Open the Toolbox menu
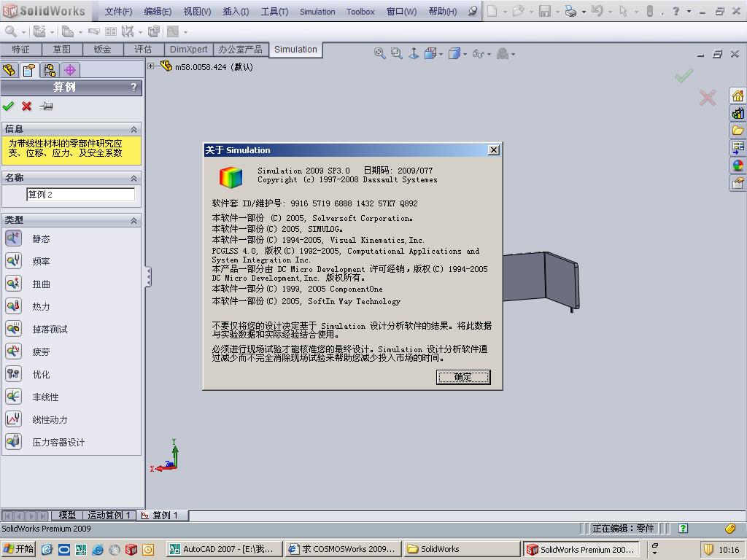The width and height of the screenshot is (747, 560). pos(360,12)
